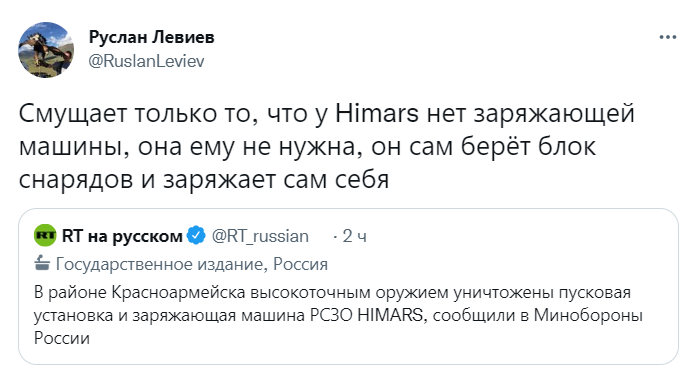Open the quoted RT tweet text
Screen dimensions: 689x379
pyautogui.click(x=338, y=315)
